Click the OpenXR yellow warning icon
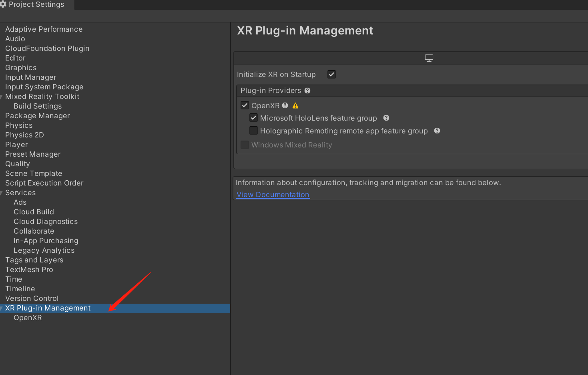This screenshot has height=375, width=588. tap(295, 106)
